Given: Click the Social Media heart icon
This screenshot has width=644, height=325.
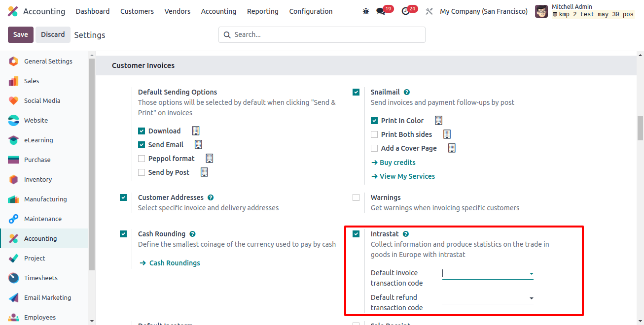Looking at the screenshot, I should click(14, 101).
